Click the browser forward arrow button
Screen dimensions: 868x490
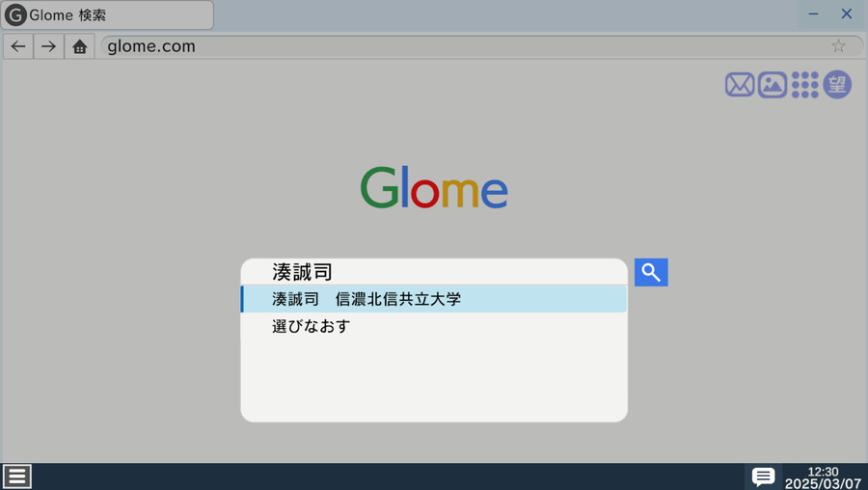pyautogui.click(x=49, y=46)
